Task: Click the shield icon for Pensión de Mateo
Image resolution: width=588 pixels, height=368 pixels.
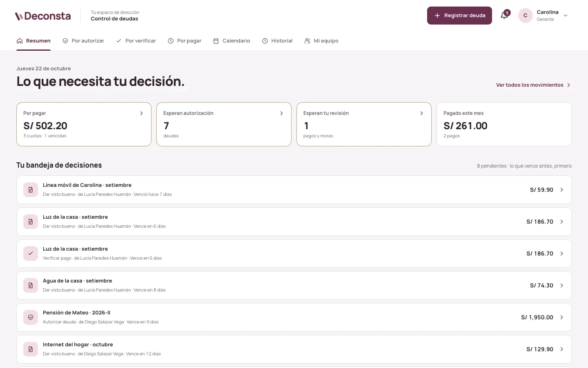Action: (31, 317)
